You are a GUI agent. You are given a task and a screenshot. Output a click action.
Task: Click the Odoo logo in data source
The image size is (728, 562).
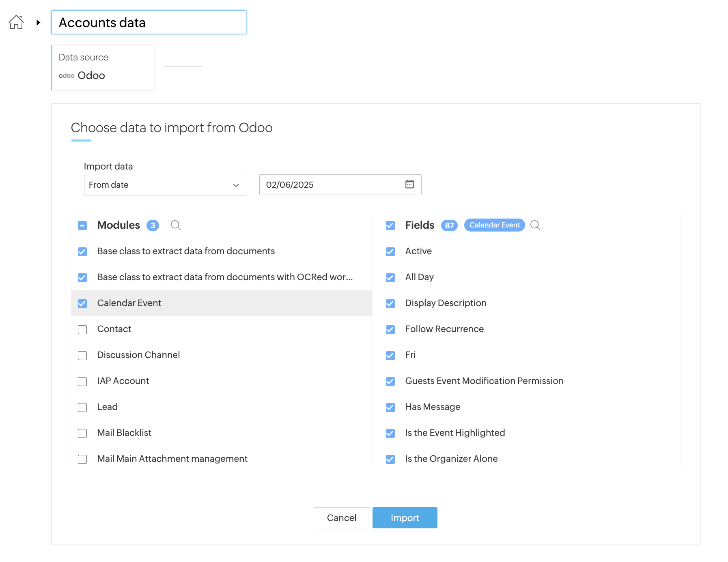[67, 76]
